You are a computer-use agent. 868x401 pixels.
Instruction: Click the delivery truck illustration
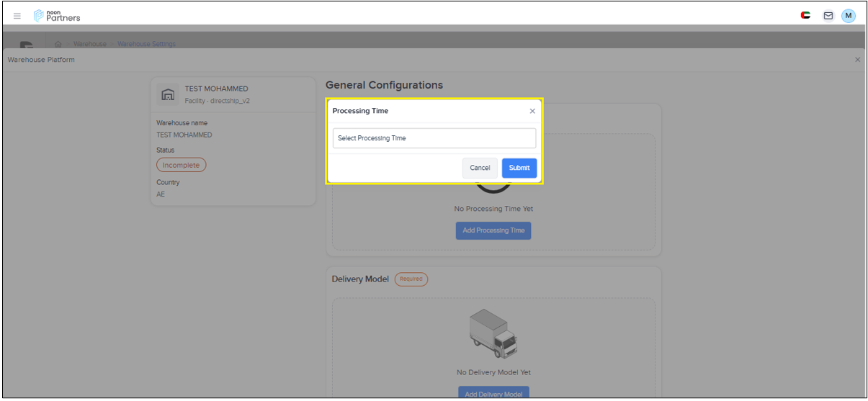493,334
